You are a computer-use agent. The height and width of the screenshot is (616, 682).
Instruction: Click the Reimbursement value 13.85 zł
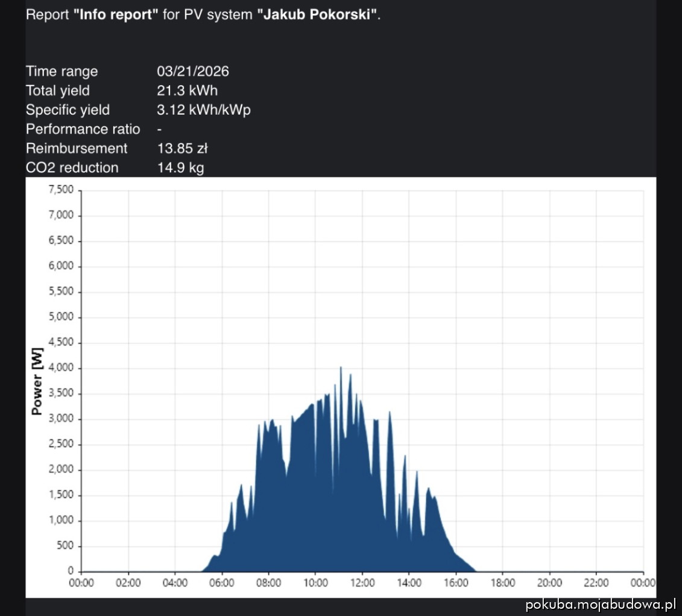point(182,148)
